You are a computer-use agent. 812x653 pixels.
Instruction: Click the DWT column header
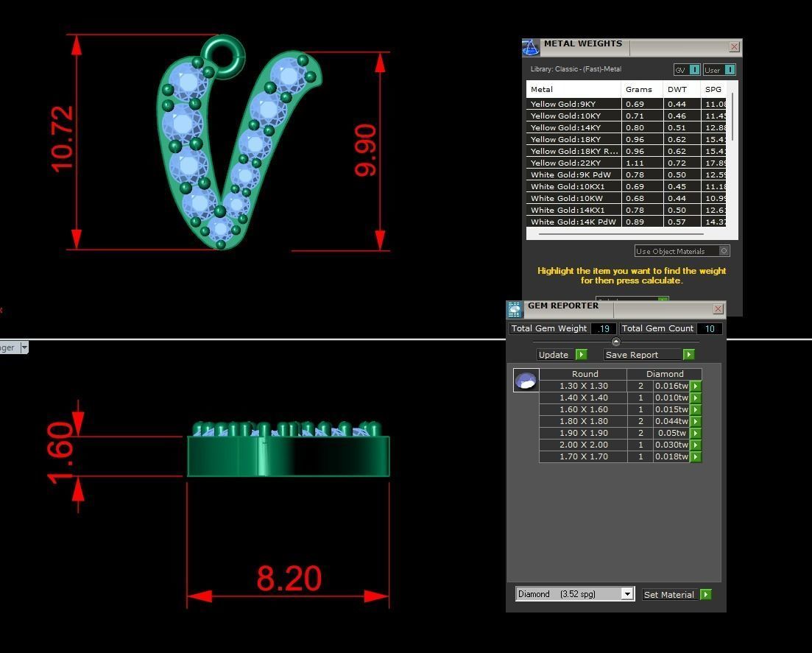point(682,89)
